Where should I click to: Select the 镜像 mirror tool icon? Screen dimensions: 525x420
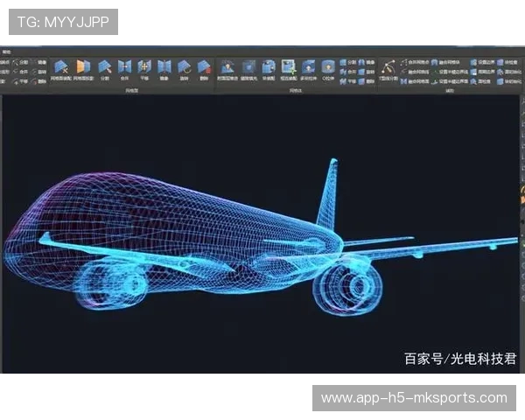[164, 67]
